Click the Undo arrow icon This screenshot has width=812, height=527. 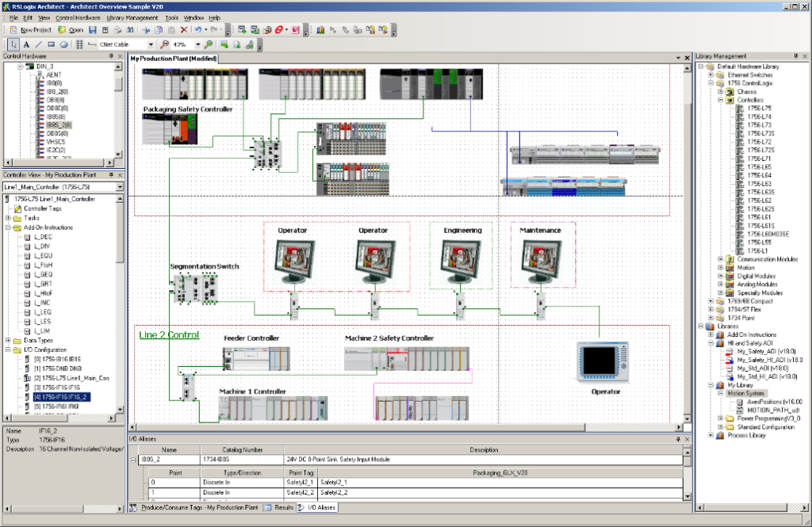(x=197, y=30)
